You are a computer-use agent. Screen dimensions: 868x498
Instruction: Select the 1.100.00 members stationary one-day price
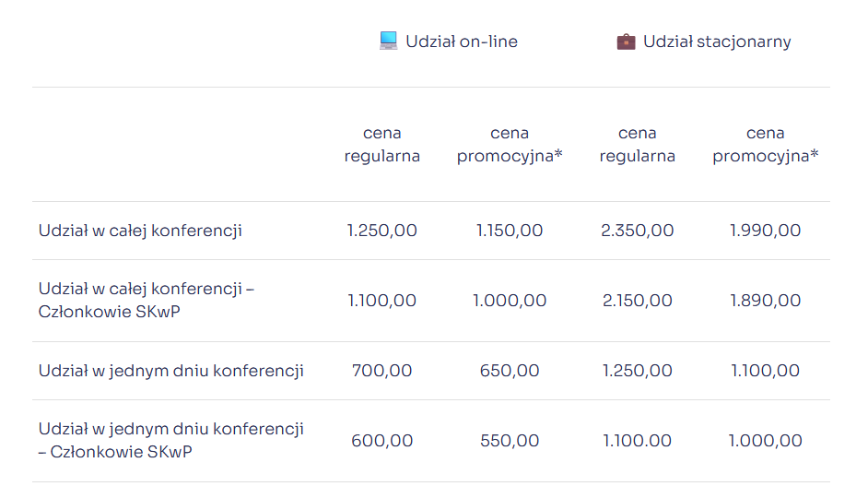point(638,441)
